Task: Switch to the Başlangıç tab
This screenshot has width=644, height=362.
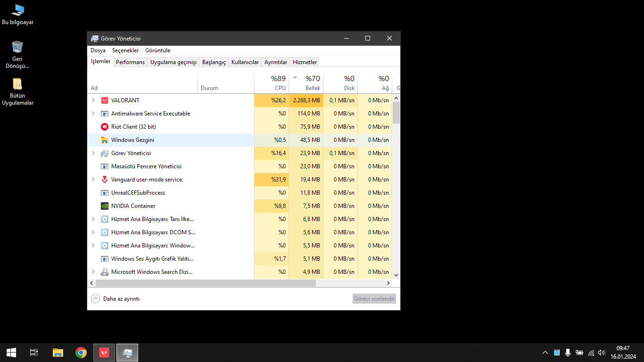Action: tap(214, 62)
